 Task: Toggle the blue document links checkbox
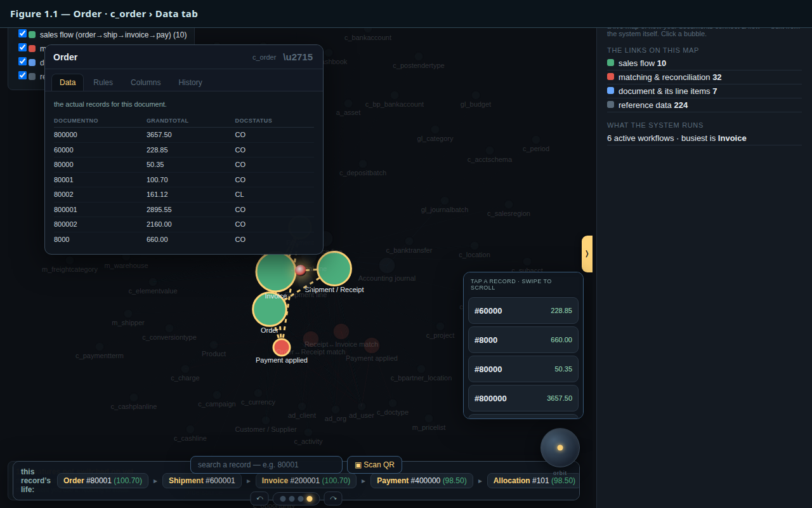point(23,62)
